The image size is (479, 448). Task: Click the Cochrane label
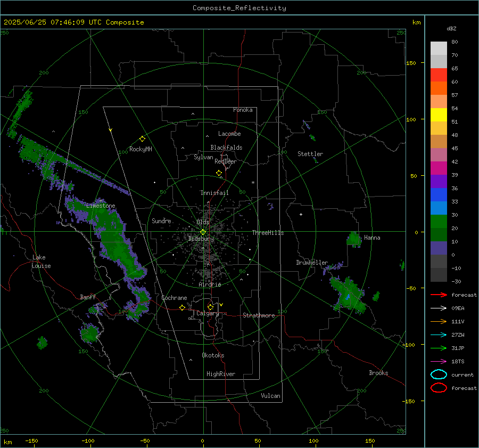click(174, 298)
